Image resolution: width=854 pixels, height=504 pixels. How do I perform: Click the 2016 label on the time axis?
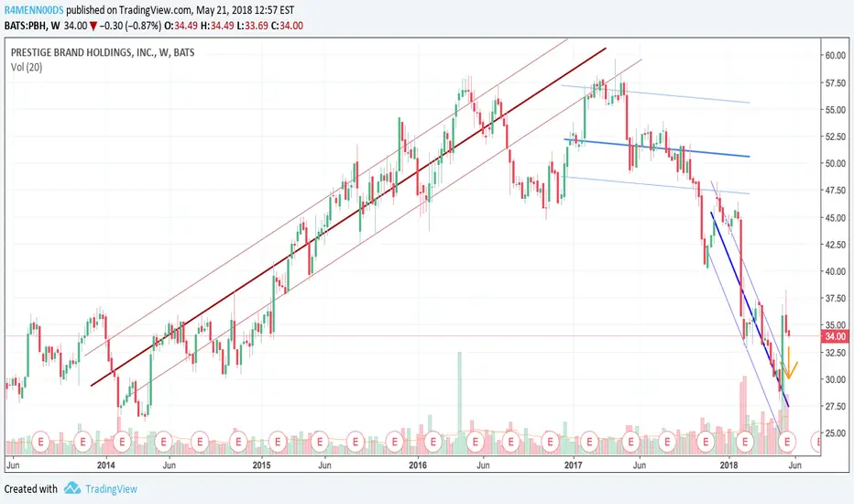point(418,466)
